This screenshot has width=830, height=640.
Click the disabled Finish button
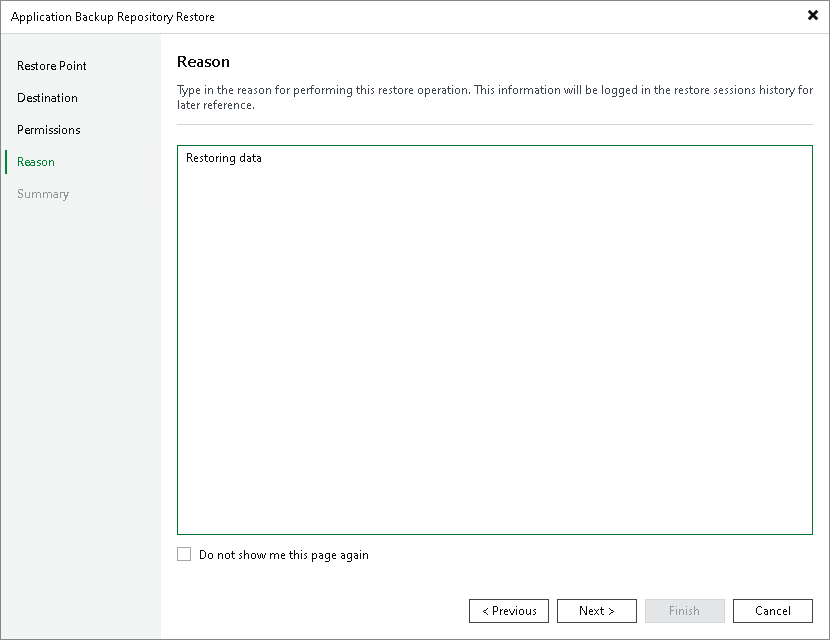(684, 611)
